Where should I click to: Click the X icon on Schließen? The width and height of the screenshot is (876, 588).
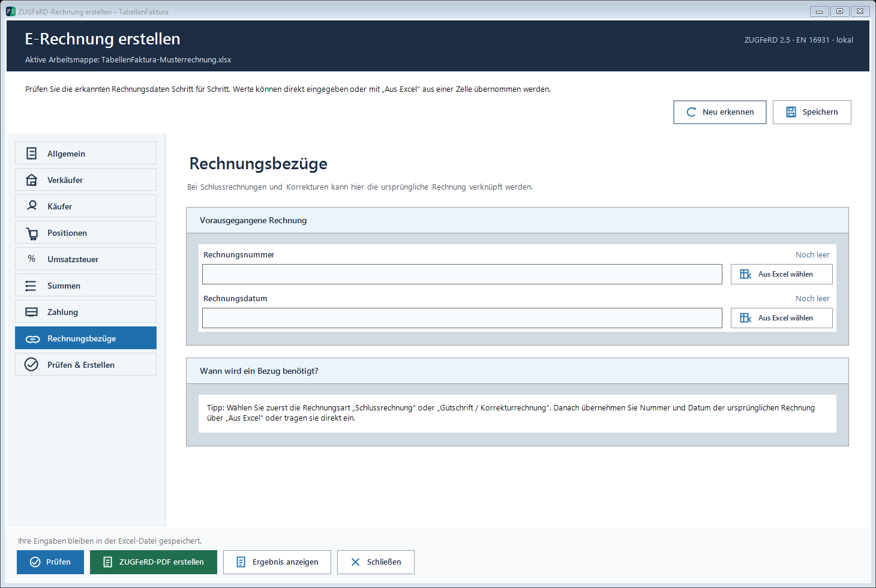(355, 562)
